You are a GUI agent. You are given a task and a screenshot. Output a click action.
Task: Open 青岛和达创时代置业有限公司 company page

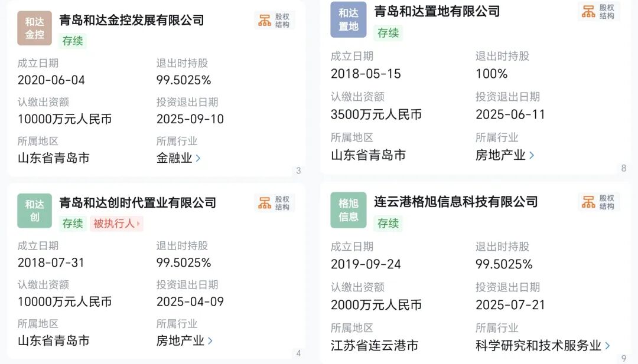[x=138, y=203]
